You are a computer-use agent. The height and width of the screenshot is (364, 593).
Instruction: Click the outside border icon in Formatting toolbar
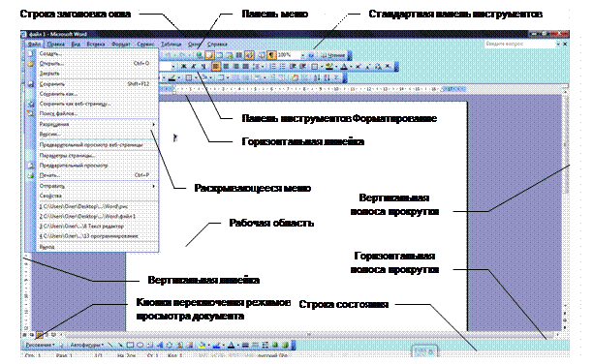point(314,67)
